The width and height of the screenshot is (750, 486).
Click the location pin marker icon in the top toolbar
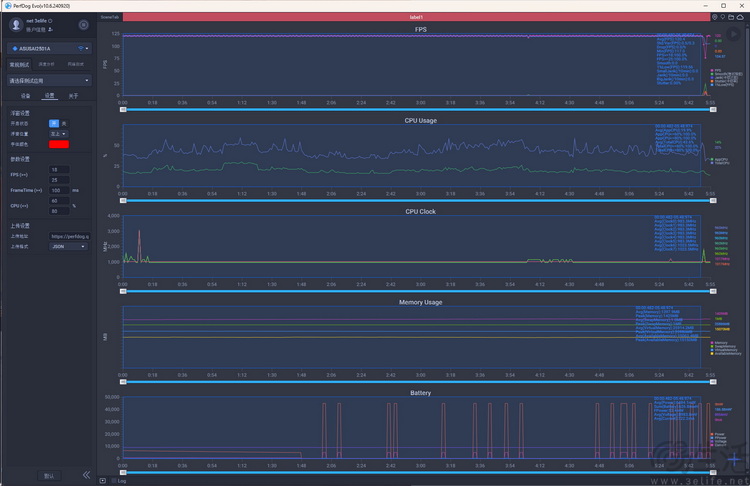715,17
